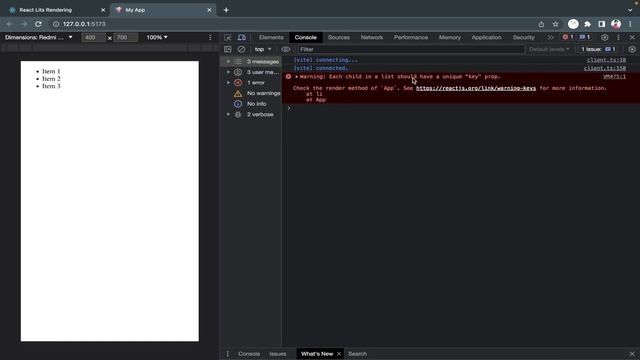Open the Chrome profile avatar
640x360 pixels.
point(616,24)
